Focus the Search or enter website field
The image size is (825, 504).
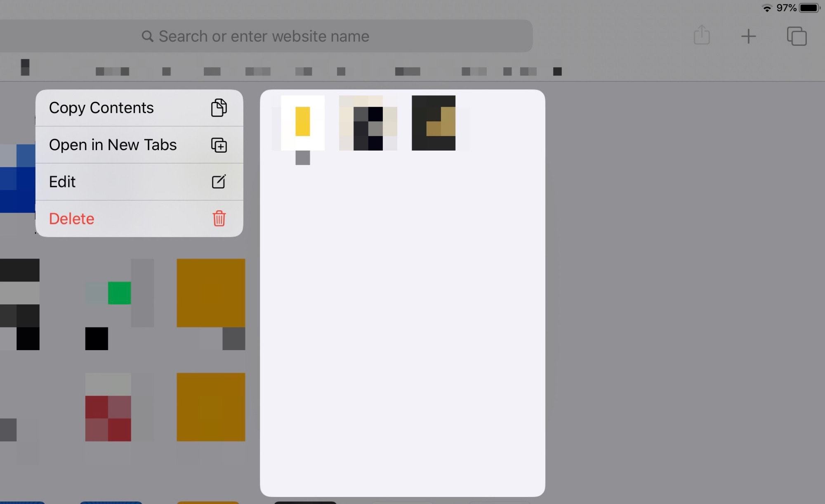coord(264,36)
